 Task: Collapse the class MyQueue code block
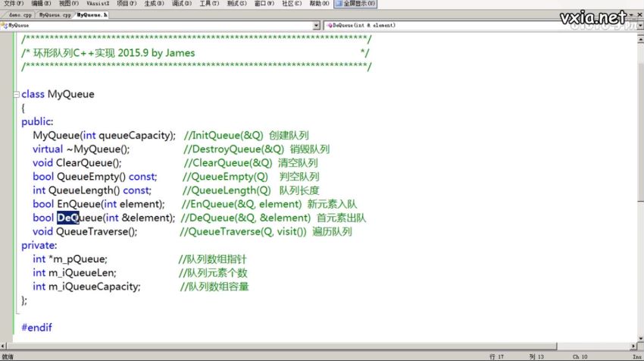(x=15, y=94)
